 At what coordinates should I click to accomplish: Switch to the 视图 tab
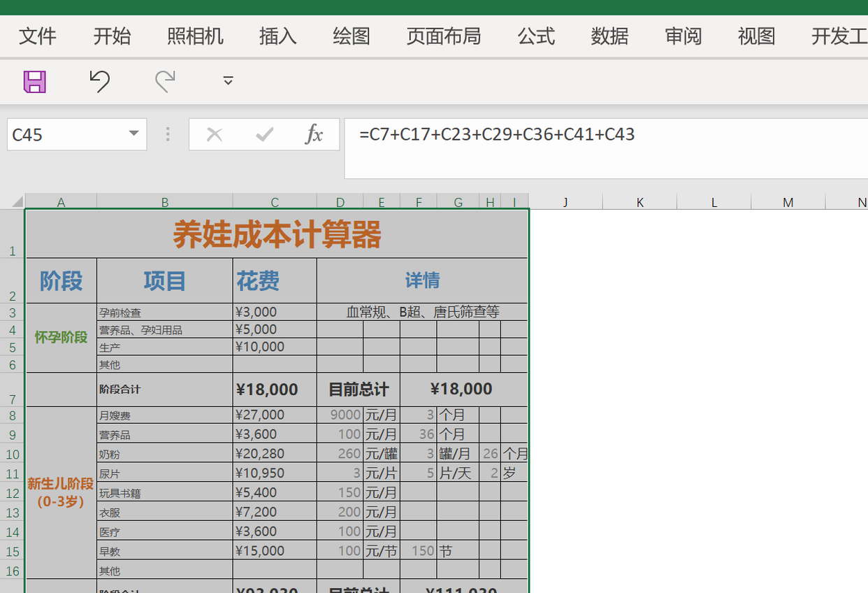pyautogui.click(x=757, y=36)
